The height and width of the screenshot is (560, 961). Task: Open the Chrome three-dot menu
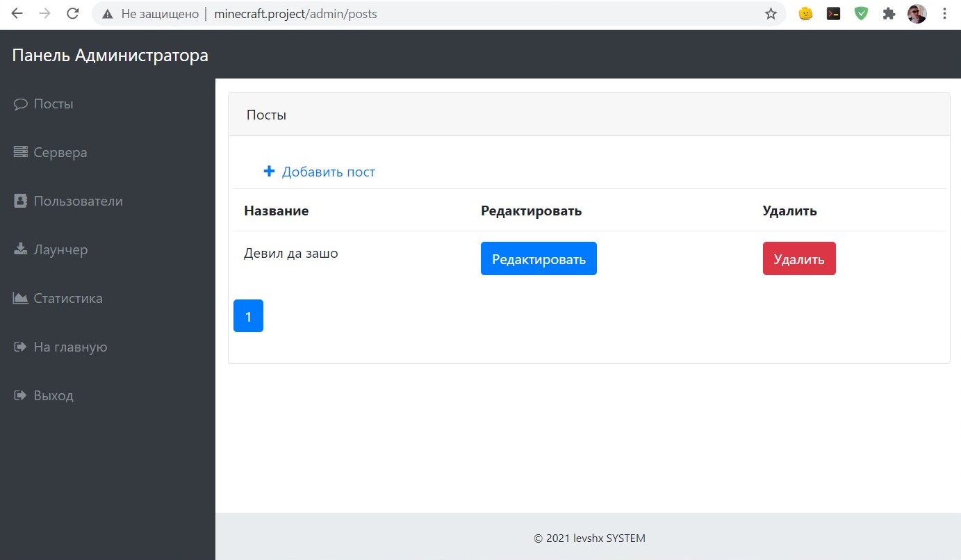944,13
